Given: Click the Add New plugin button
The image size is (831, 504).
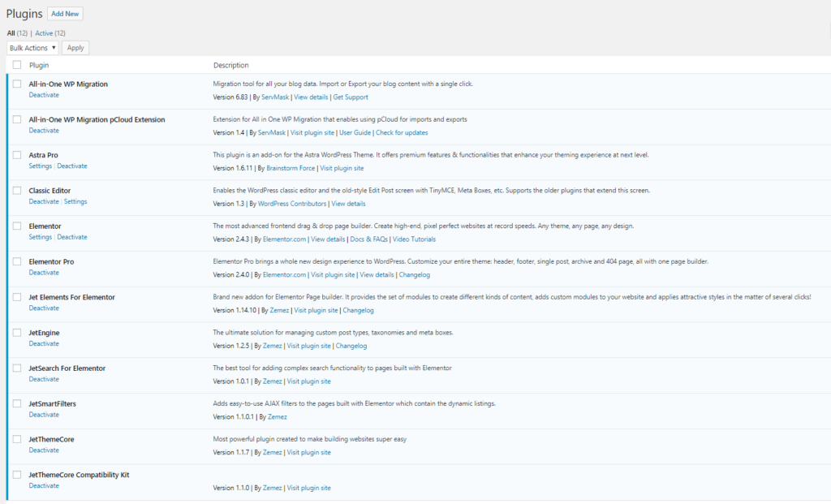Looking at the screenshot, I should 65,14.
